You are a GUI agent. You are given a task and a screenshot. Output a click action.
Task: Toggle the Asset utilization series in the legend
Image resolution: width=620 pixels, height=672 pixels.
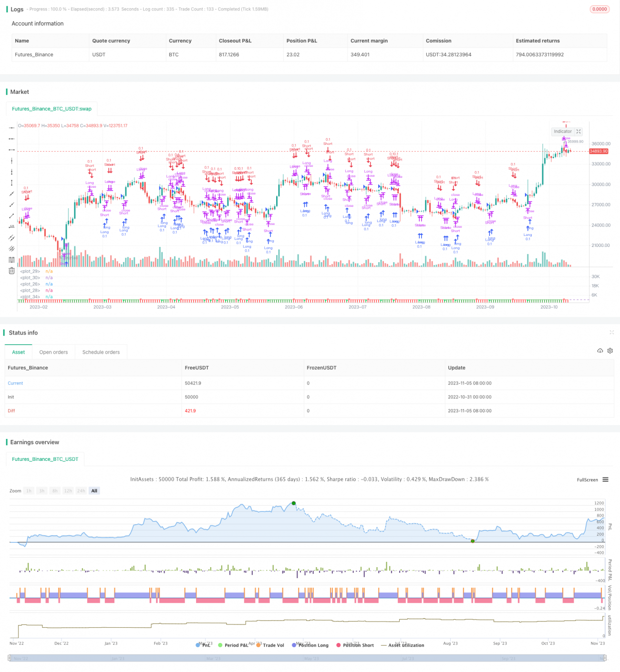click(x=403, y=645)
